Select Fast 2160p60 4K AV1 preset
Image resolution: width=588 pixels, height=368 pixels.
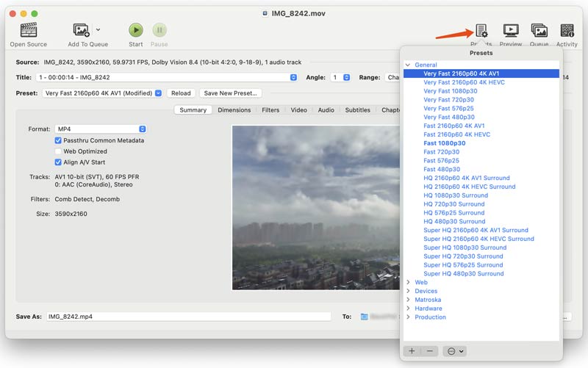point(453,126)
